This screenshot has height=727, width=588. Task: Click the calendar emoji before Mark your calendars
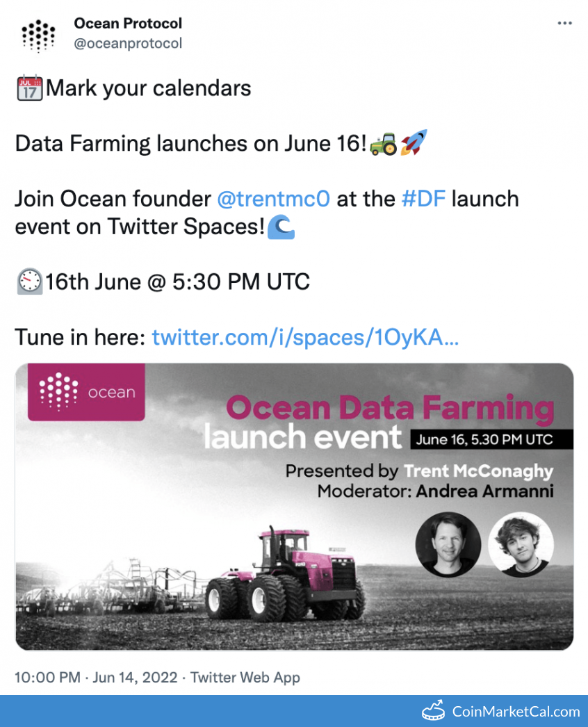30,89
